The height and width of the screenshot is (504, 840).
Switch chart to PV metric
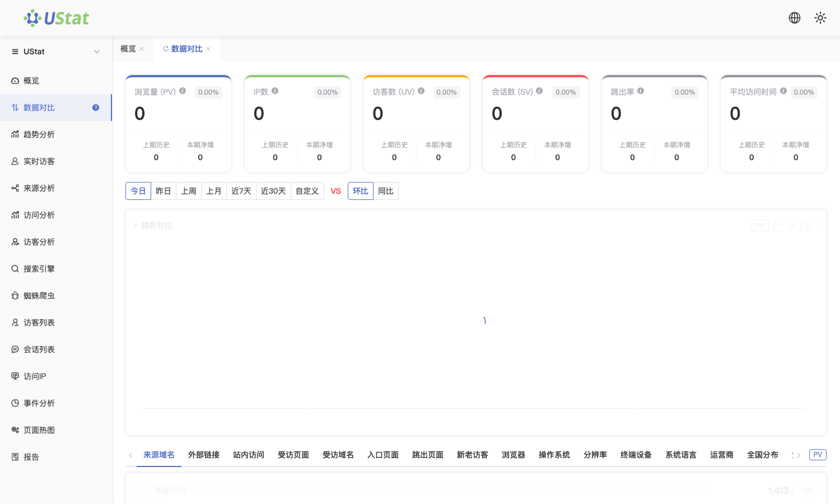(x=760, y=226)
